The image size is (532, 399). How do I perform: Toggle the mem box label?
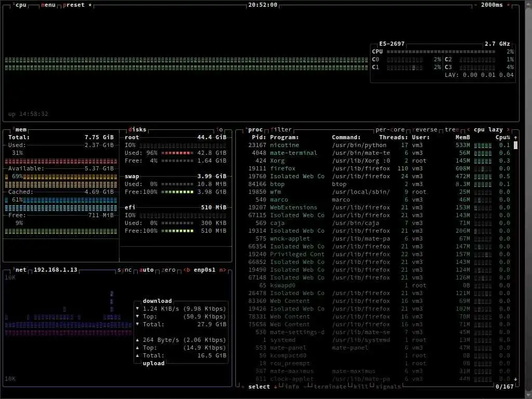click(20, 129)
